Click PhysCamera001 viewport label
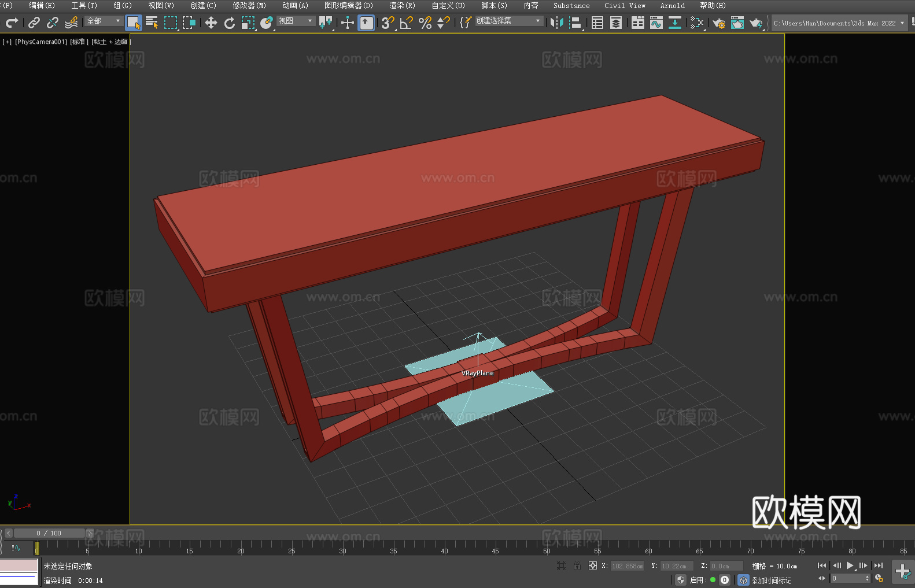 point(41,42)
